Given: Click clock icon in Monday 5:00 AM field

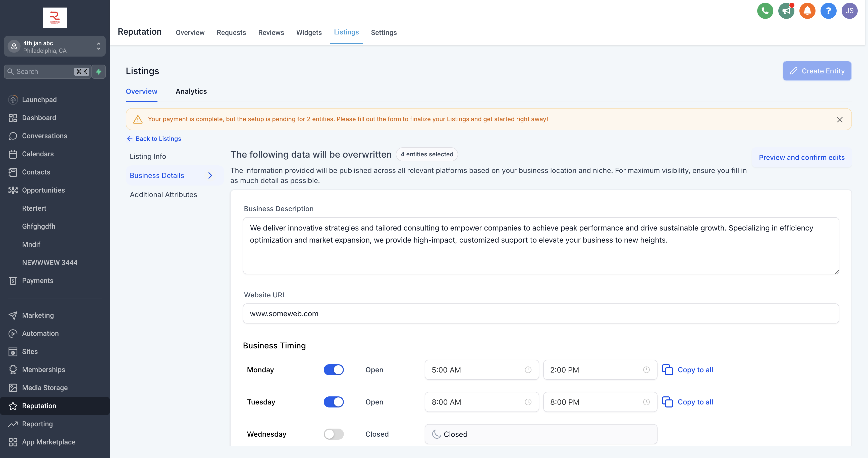Looking at the screenshot, I should (528, 370).
